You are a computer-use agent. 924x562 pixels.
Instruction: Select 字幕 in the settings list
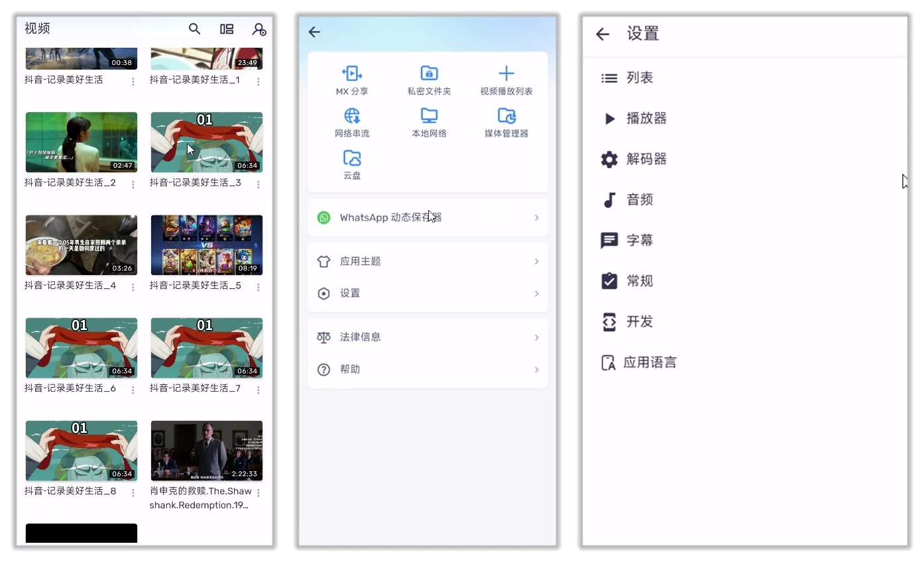tap(640, 241)
